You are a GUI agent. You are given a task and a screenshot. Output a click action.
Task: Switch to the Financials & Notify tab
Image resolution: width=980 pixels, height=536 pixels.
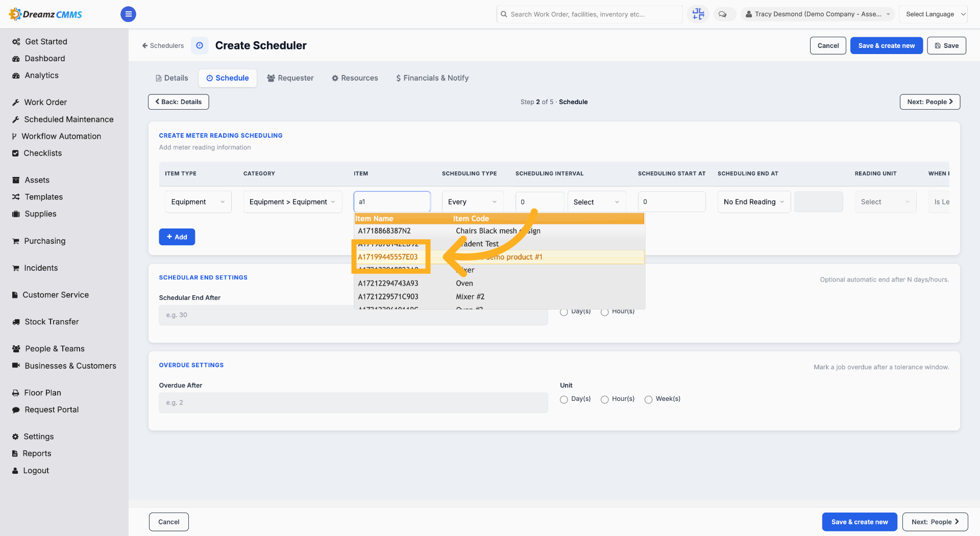pyautogui.click(x=432, y=78)
